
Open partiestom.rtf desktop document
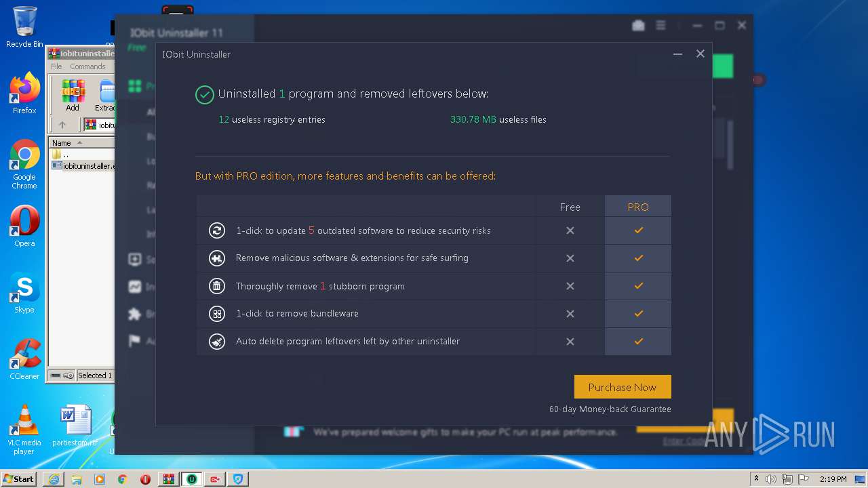click(x=75, y=426)
